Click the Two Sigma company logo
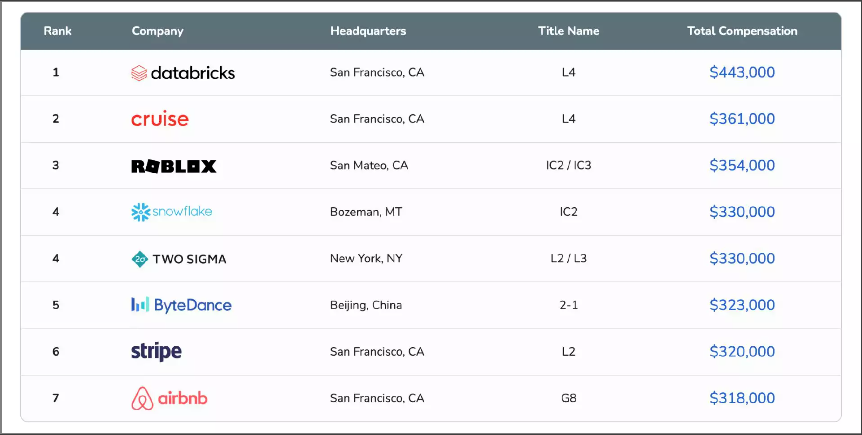Image resolution: width=862 pixels, height=435 pixels. click(179, 259)
